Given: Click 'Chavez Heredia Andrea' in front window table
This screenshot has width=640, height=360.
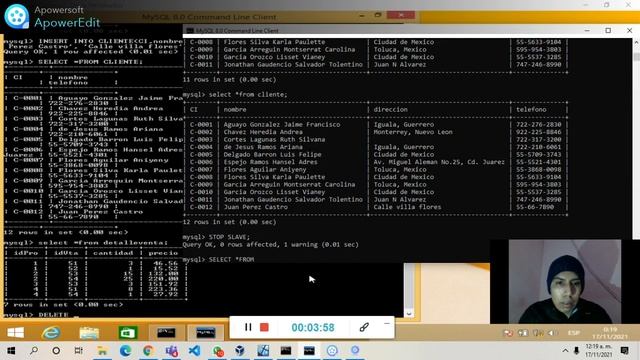Looking at the screenshot, I should click(x=263, y=132).
